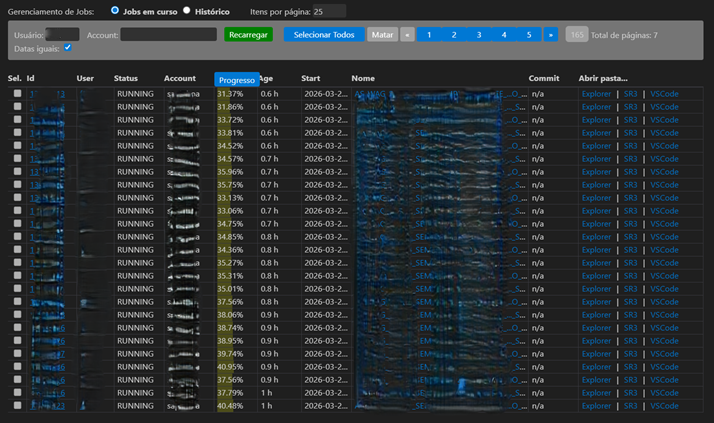714x423 pixels.
Task: Open page 1 of the job list
Action: (429, 35)
